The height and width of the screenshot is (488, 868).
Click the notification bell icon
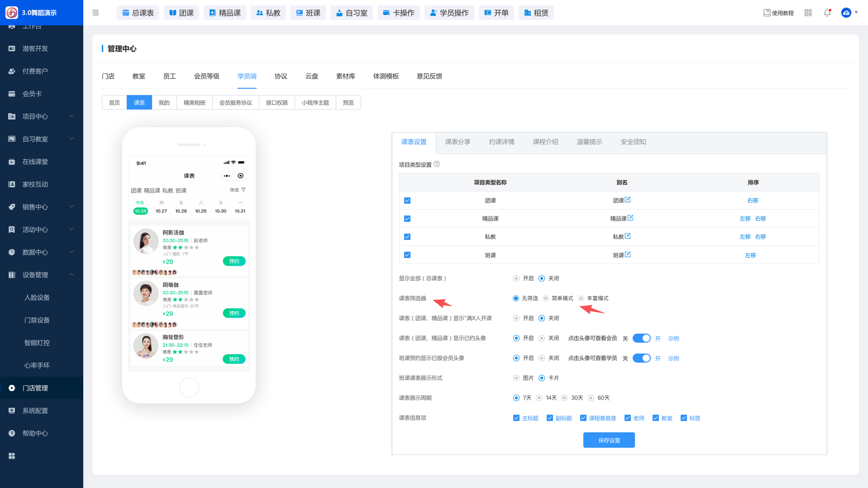coord(827,13)
